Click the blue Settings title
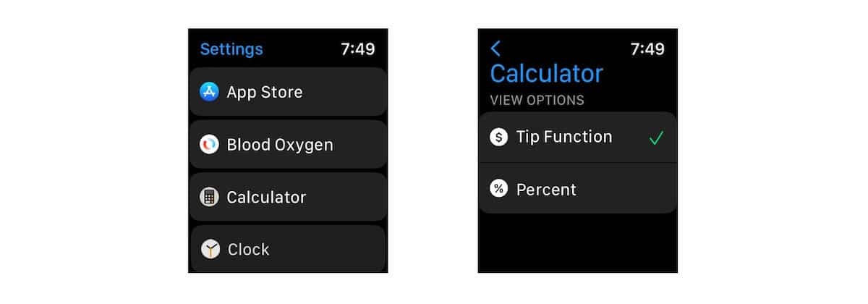 [231, 49]
